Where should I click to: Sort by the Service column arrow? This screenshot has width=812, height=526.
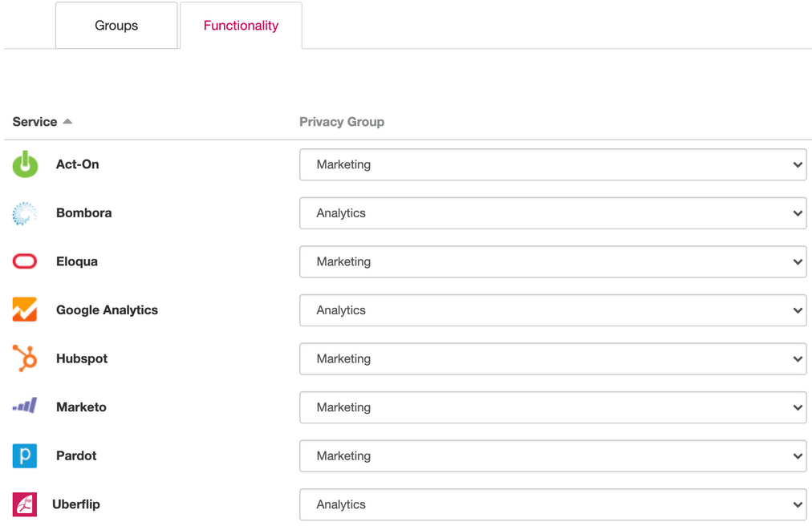pos(67,122)
